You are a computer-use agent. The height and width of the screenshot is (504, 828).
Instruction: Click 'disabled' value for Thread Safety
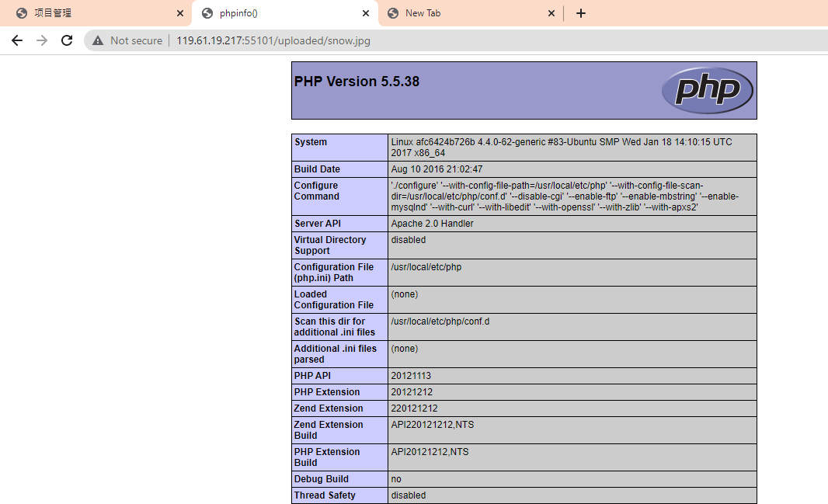(409, 495)
